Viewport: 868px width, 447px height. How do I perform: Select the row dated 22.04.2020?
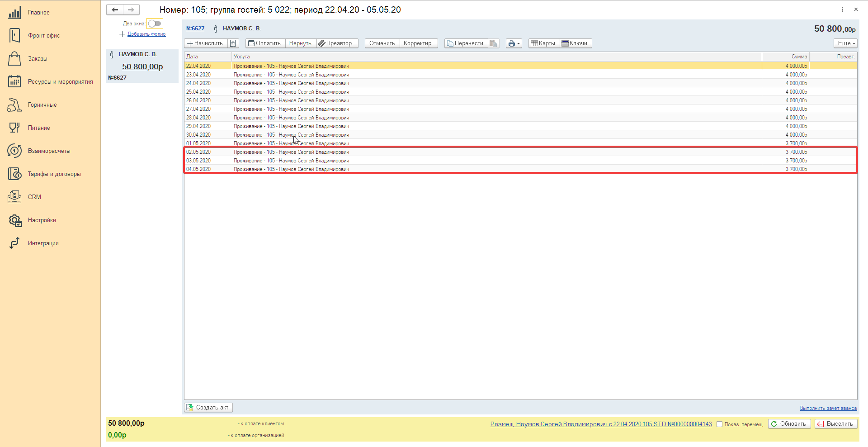click(x=520, y=66)
